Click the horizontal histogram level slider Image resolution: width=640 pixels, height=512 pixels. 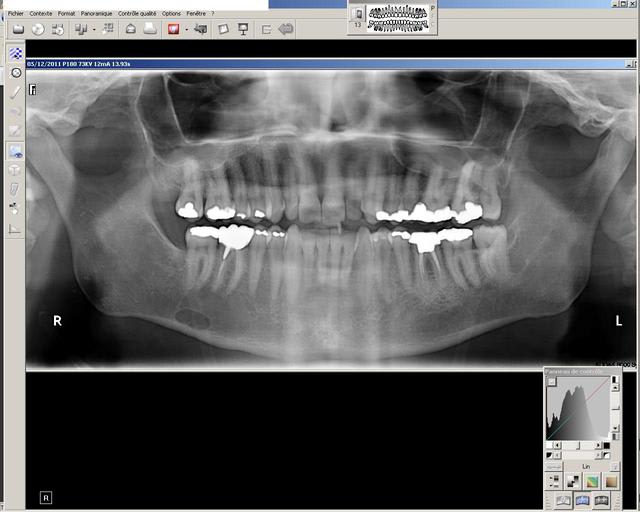(577, 446)
